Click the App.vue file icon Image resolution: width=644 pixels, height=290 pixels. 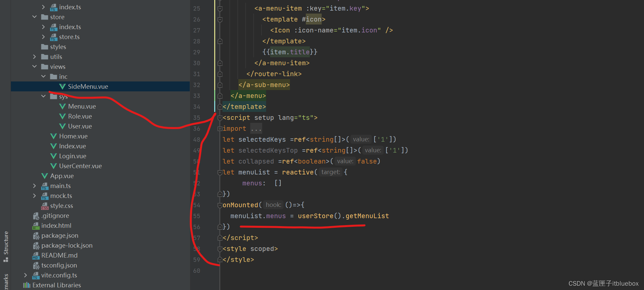coord(44,176)
